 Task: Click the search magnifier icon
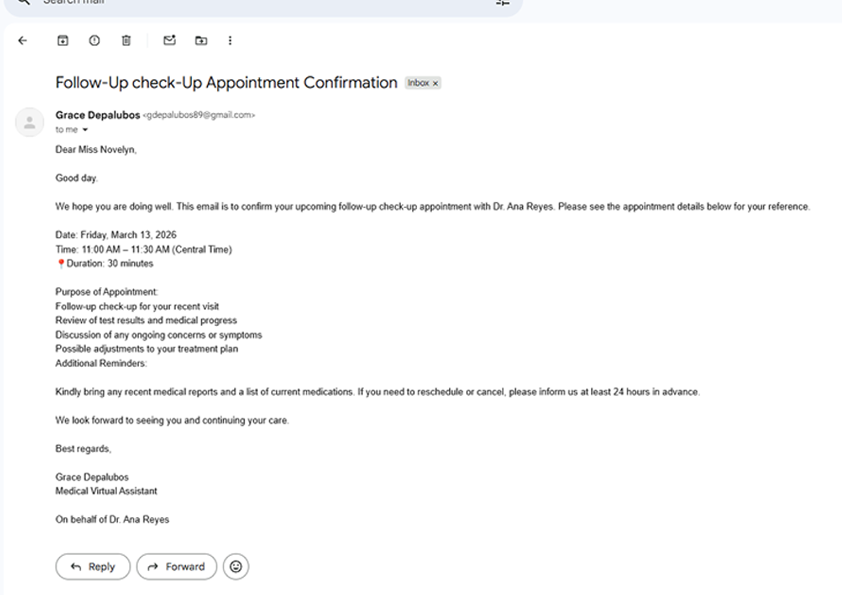23,2
